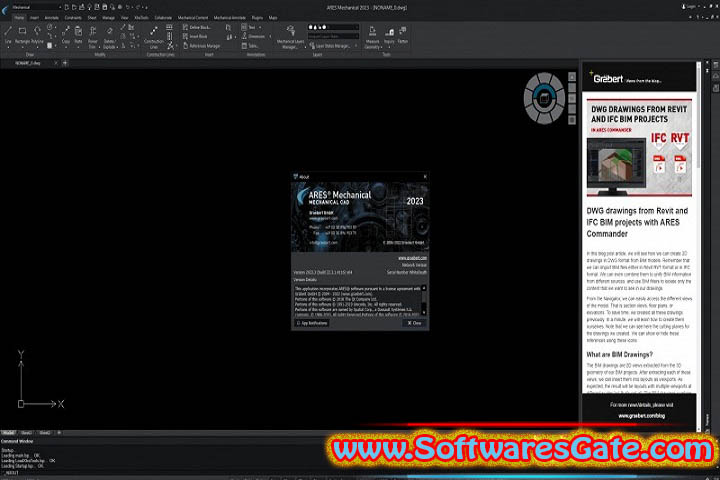Click license text scrollbar in About dialog

(423, 300)
